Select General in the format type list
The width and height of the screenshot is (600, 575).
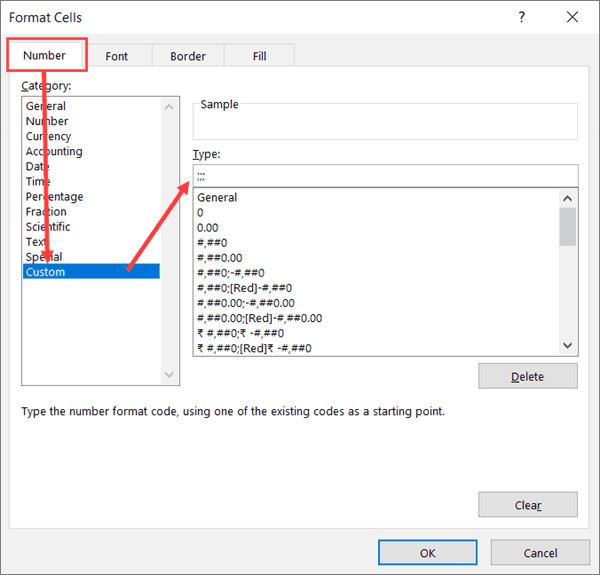pyautogui.click(x=217, y=198)
